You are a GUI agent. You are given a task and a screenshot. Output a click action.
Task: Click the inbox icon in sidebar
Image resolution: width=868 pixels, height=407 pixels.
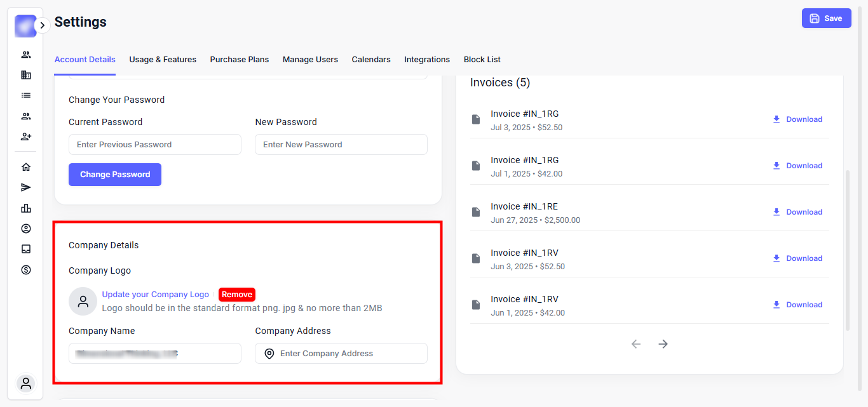point(26,249)
